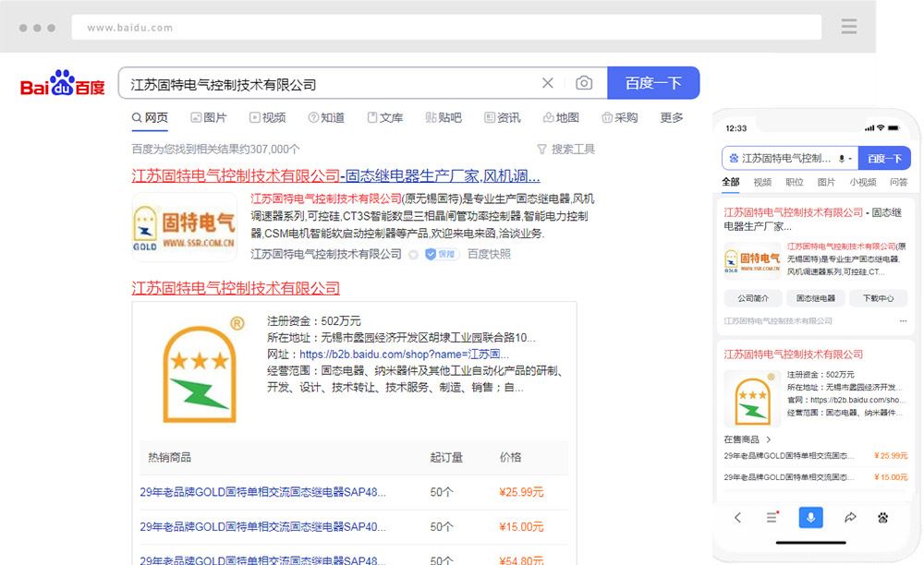Switch to the 图片 tab
924x565 pixels.
pos(209,118)
